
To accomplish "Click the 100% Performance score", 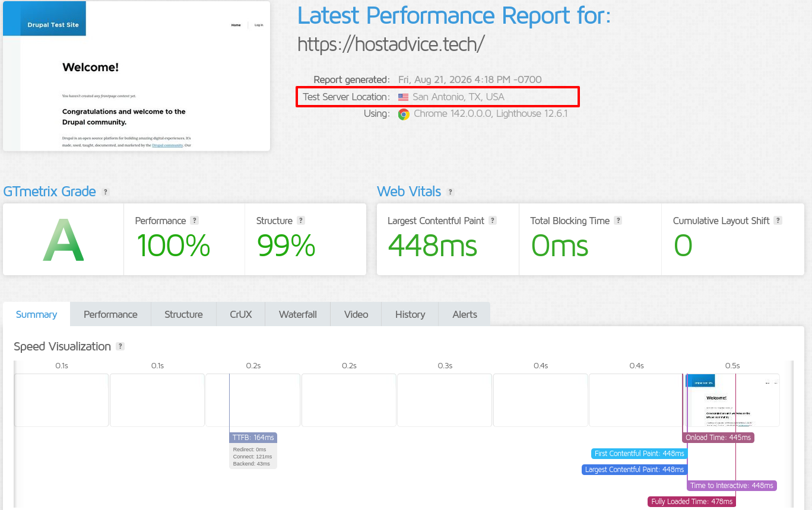I will click(x=173, y=246).
